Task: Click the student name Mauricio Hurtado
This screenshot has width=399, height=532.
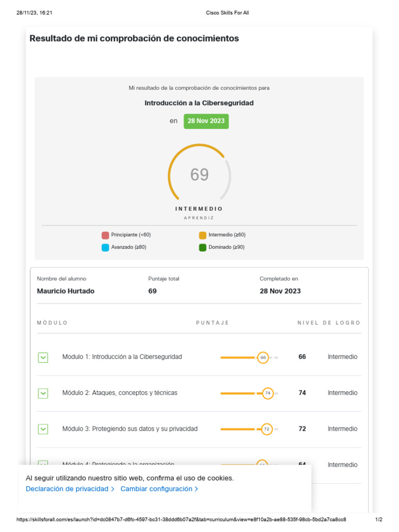Action: click(65, 291)
